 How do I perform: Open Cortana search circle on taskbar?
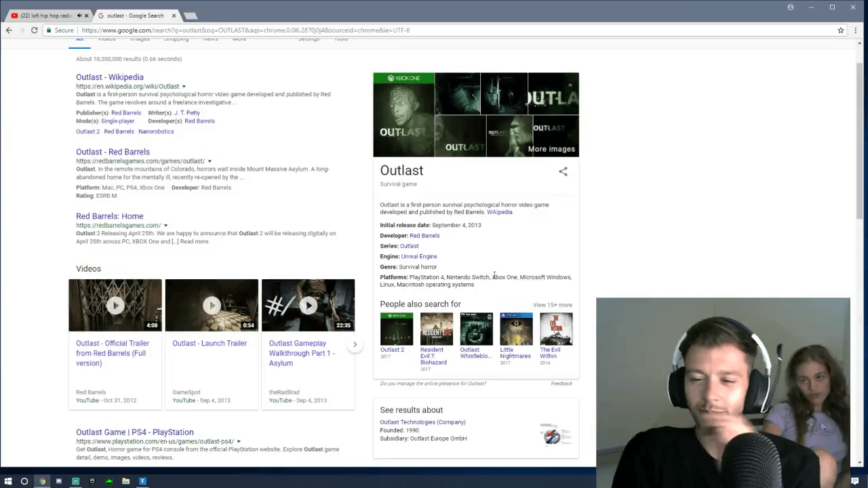[24, 481]
